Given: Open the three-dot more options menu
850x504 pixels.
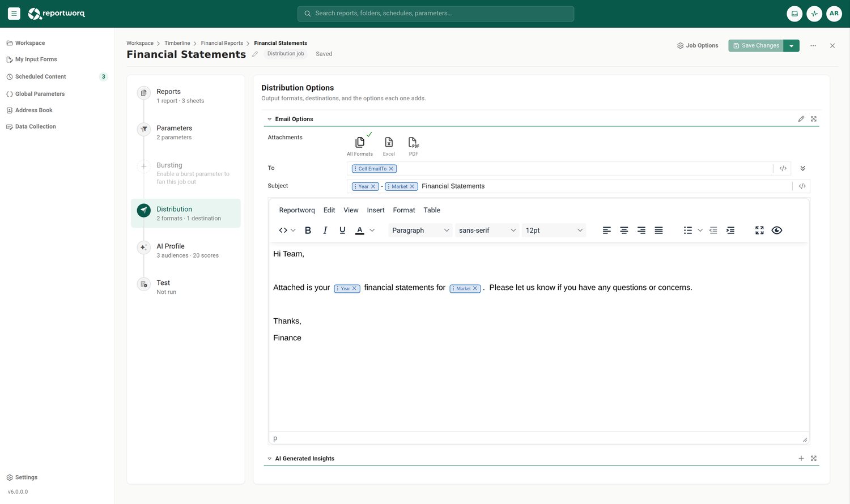Looking at the screenshot, I should coord(813,45).
